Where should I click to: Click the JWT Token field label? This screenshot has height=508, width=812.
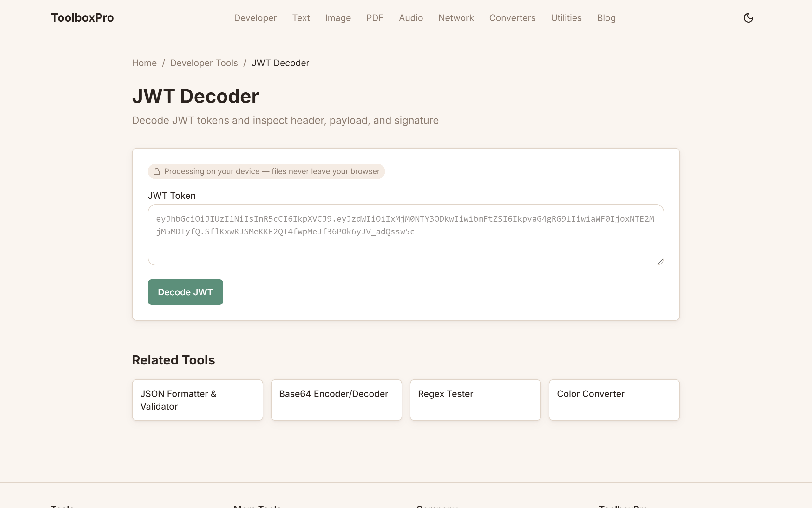(172, 196)
